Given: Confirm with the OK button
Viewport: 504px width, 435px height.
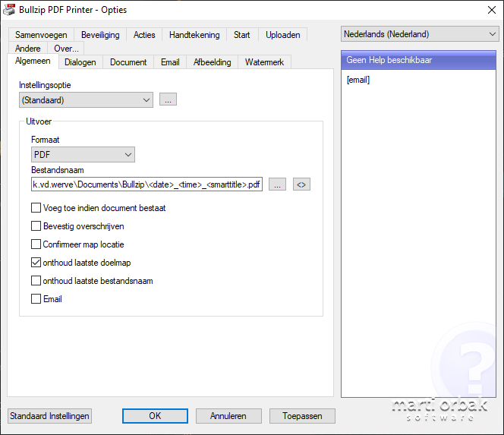Looking at the screenshot, I should tap(155, 416).
